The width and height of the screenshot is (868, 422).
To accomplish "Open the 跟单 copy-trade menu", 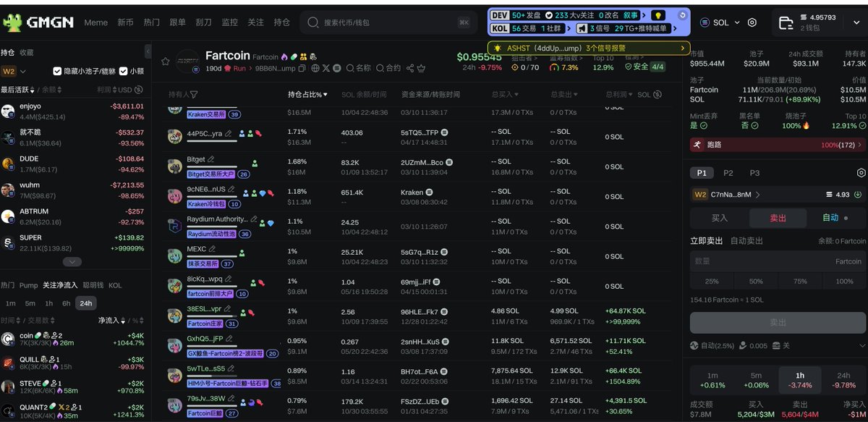I will click(x=177, y=22).
